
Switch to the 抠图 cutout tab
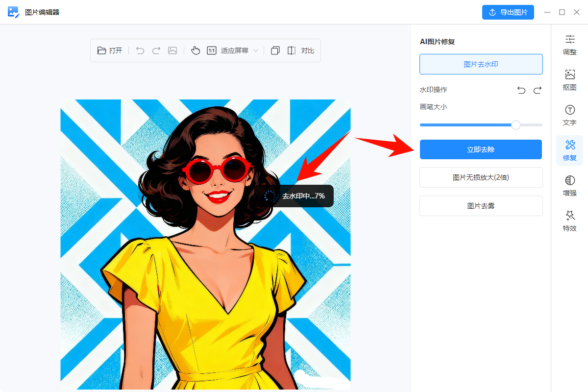(569, 80)
